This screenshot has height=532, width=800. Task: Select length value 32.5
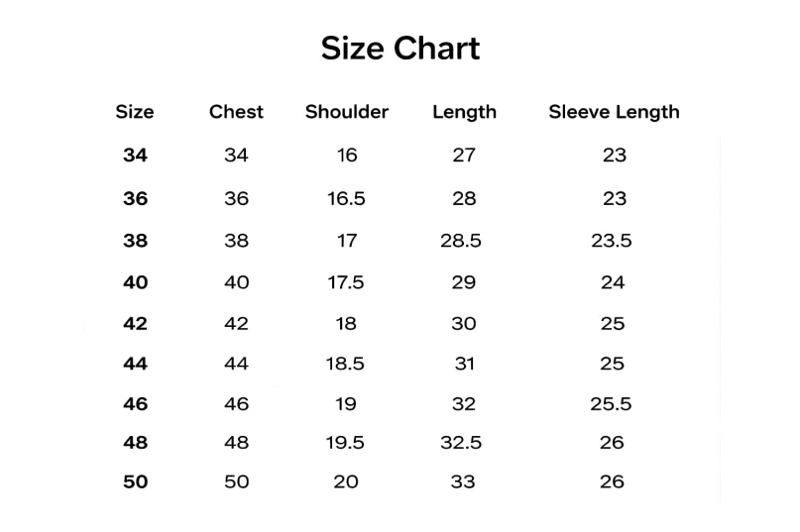(x=461, y=443)
